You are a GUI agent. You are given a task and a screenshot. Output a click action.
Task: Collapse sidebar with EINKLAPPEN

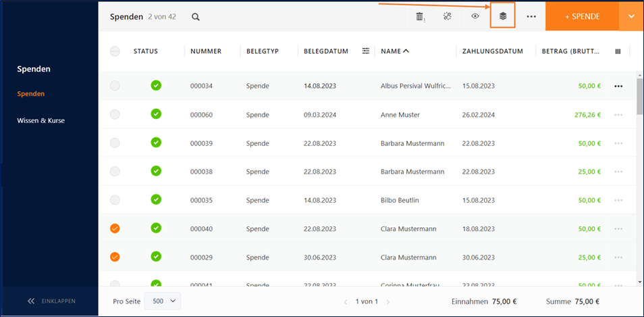coord(51,301)
